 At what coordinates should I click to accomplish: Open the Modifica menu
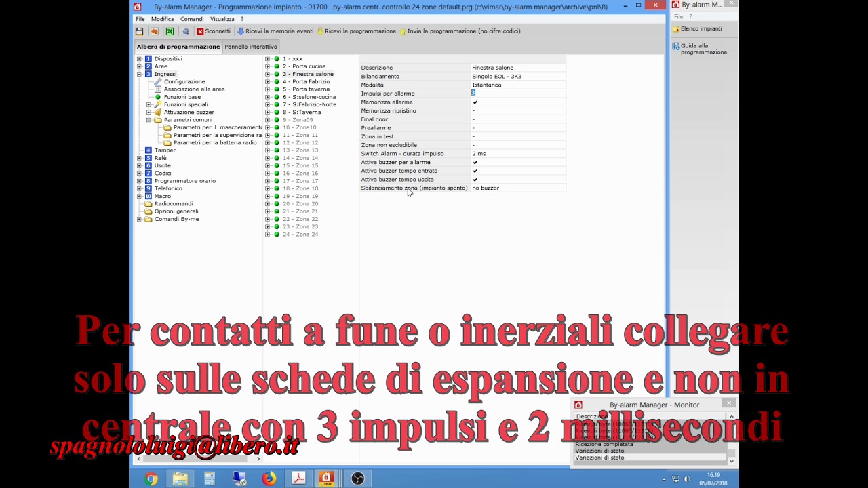[x=162, y=19]
